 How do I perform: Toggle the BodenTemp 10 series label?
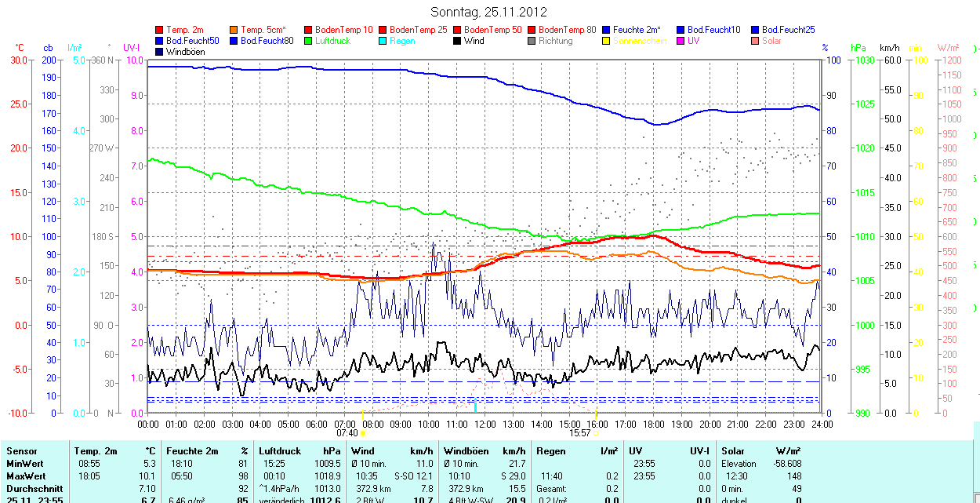coord(343,30)
